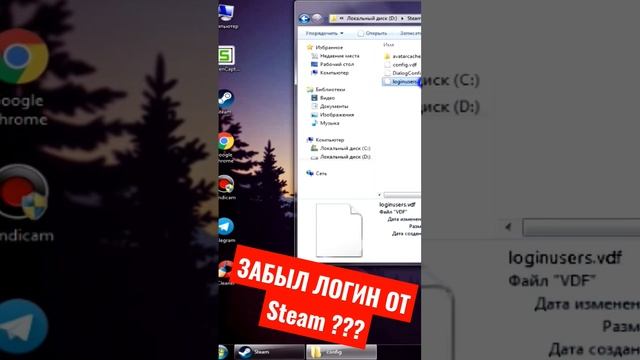Viewport: 640px width, 360px height.
Task: Click left arrow of file list horizontal scrollbar
Action: (380, 195)
